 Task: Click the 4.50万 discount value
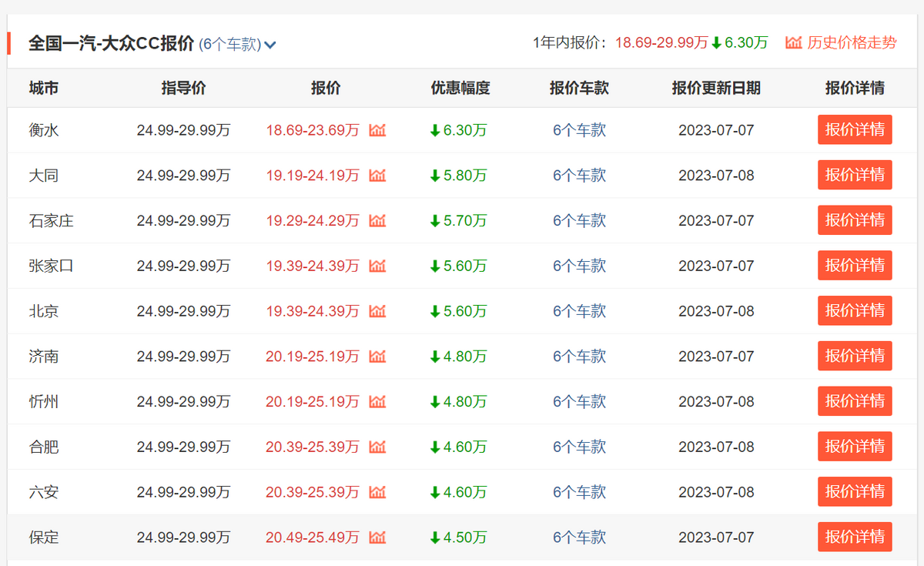coord(459,538)
